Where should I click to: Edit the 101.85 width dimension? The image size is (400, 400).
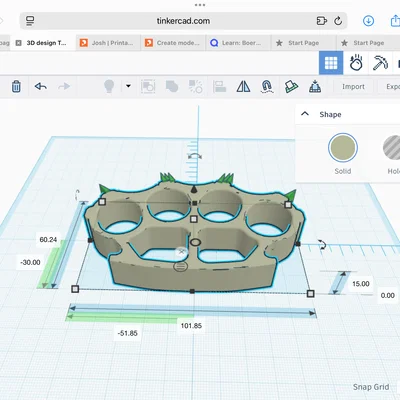click(191, 326)
